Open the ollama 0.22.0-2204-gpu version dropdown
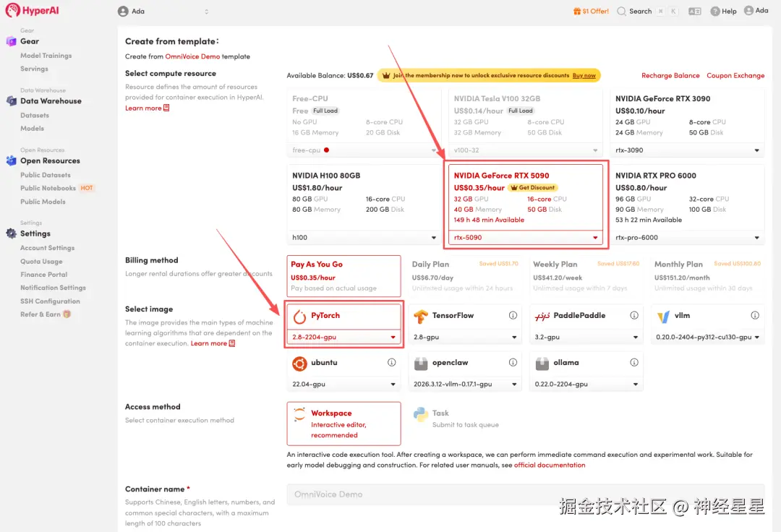This screenshot has width=781, height=532. coord(586,385)
